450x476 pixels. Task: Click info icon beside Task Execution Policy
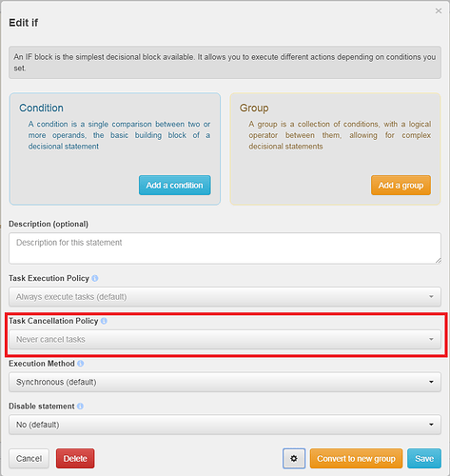coord(95,278)
